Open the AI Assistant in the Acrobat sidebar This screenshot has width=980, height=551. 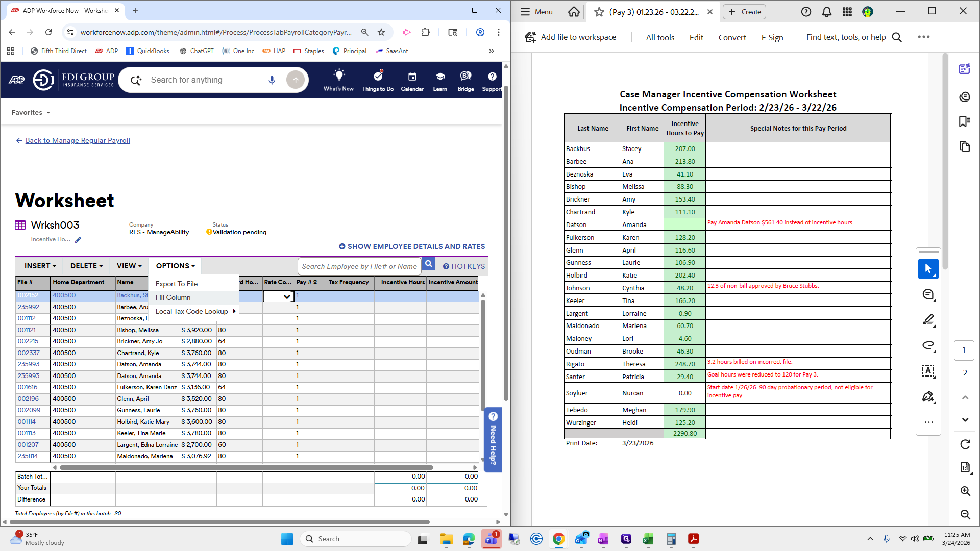[965, 69]
